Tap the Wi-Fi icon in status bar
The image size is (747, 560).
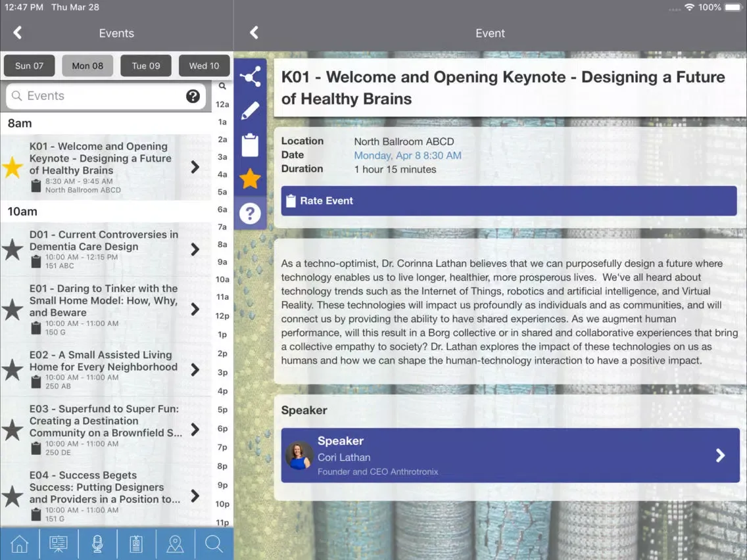click(x=689, y=7)
